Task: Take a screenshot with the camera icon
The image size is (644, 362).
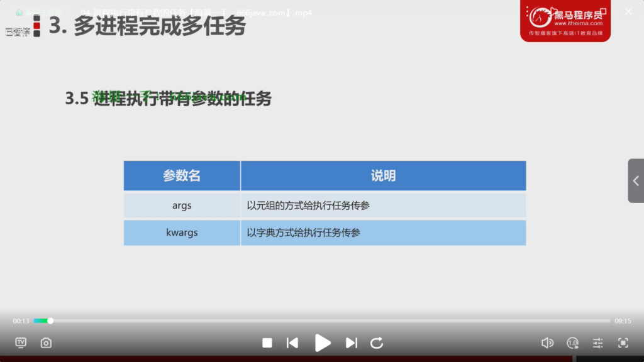Action: pos(46,343)
